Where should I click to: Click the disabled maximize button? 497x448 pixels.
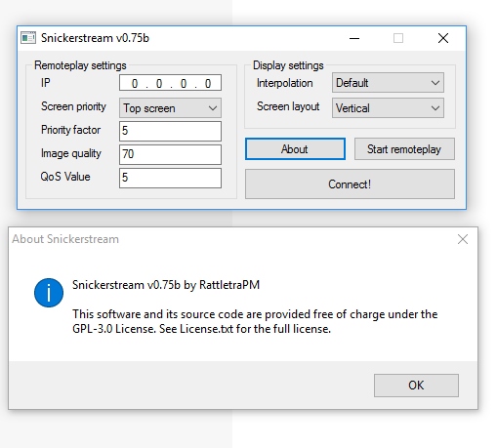pos(398,38)
